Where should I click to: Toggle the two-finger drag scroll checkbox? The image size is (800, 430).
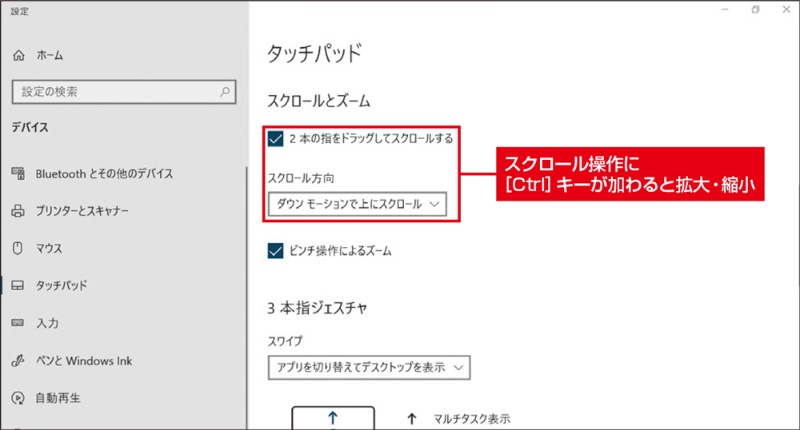(x=275, y=138)
